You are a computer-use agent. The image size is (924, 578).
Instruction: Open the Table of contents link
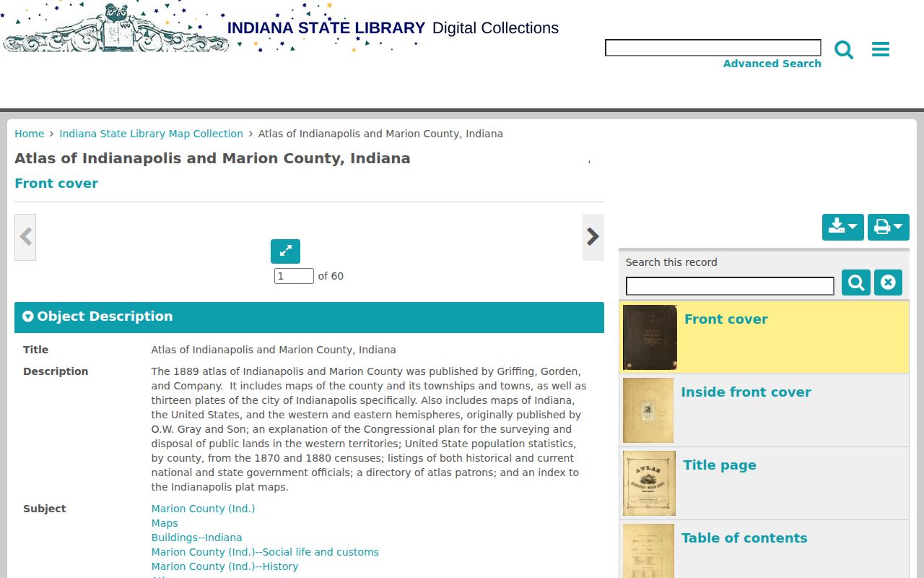pyautogui.click(x=744, y=538)
